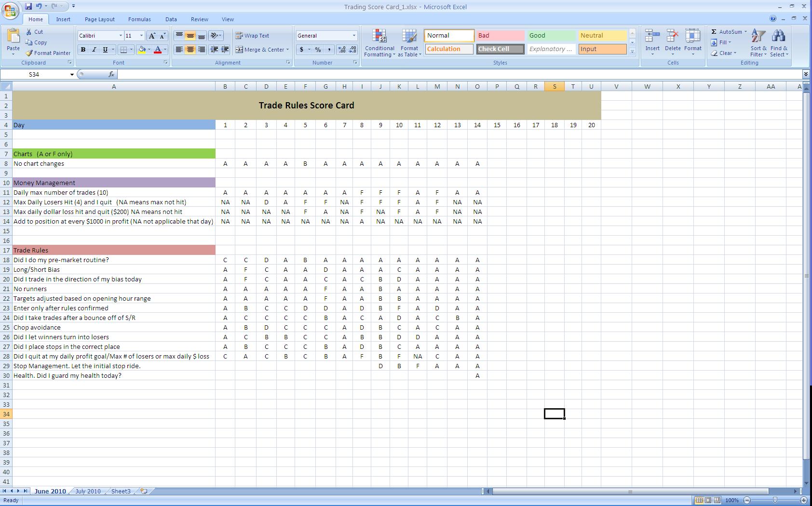Screen dimensions: 812x506
Task: Switch to Normal view in status bar
Action: coord(699,500)
